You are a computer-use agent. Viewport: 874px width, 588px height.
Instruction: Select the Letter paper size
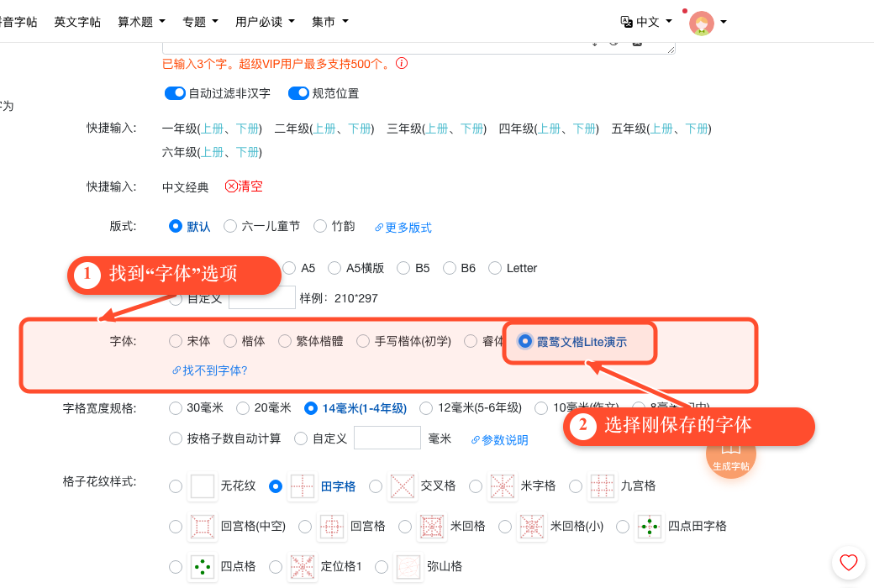[495, 268]
